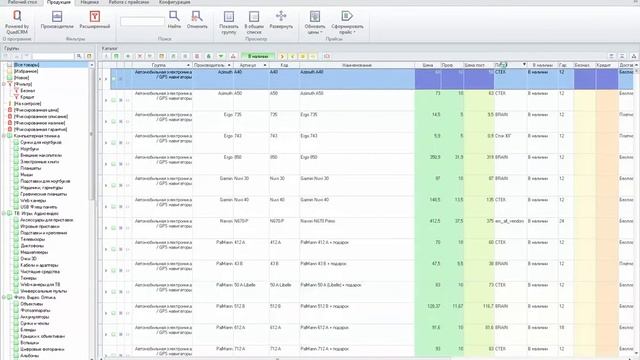Toggle the green В наличии button
This screenshot has width=640, height=360.
coord(258,56)
